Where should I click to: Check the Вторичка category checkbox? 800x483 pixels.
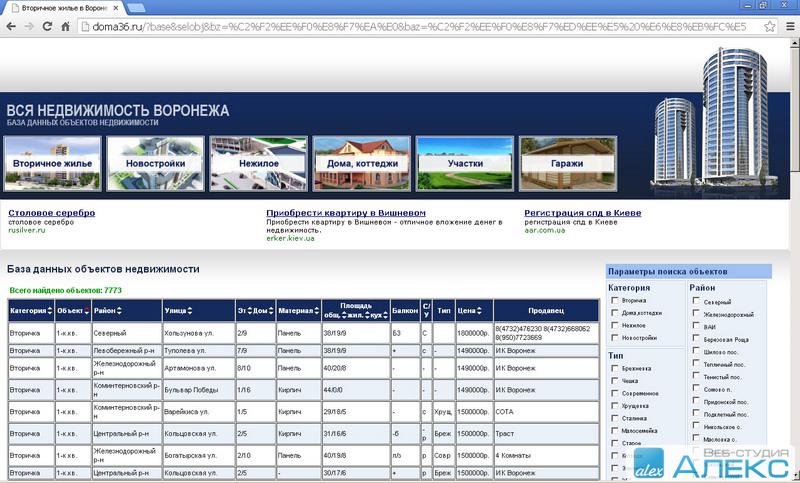coord(615,300)
